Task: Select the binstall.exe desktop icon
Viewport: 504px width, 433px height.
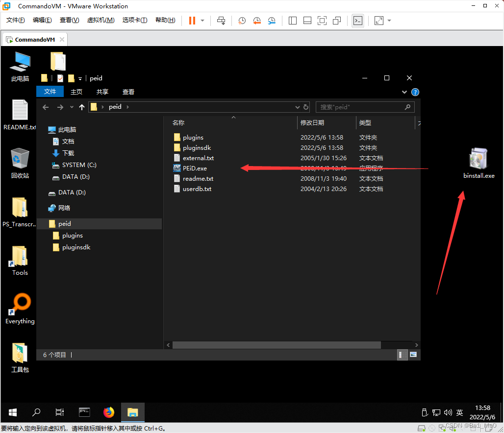Action: tap(479, 163)
